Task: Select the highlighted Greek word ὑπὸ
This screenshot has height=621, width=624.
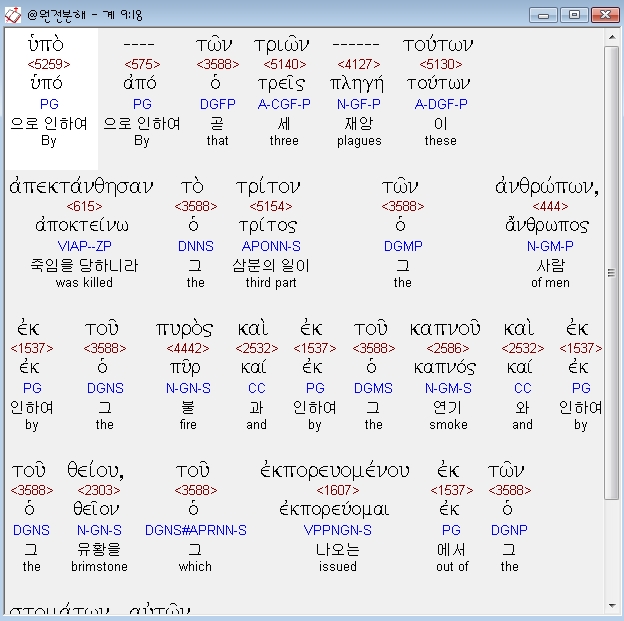Action: pyautogui.click(x=46, y=44)
